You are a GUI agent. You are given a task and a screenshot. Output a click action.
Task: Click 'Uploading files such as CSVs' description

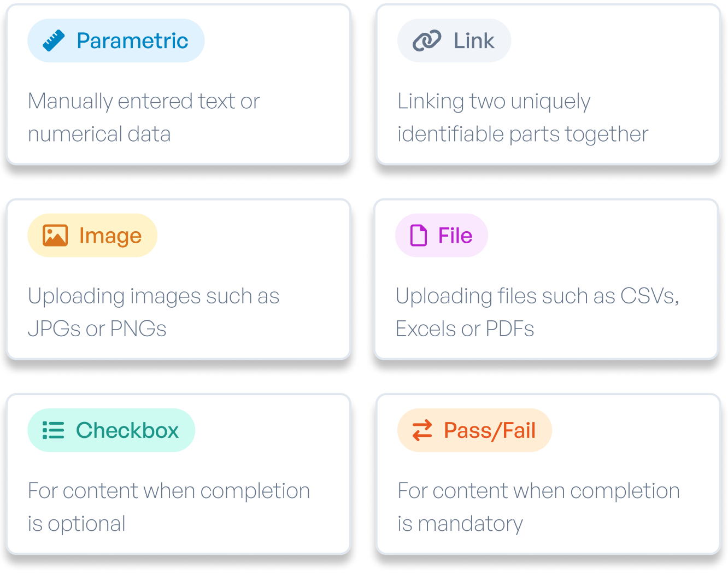(x=537, y=312)
